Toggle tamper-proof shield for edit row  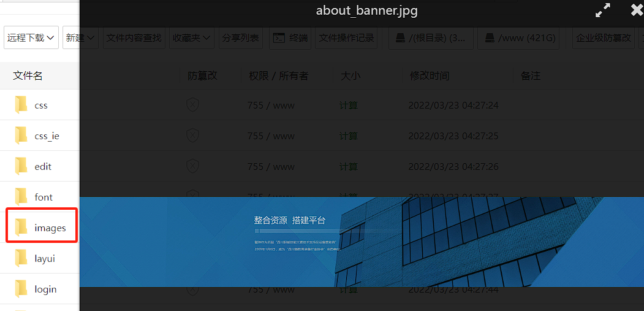(192, 166)
